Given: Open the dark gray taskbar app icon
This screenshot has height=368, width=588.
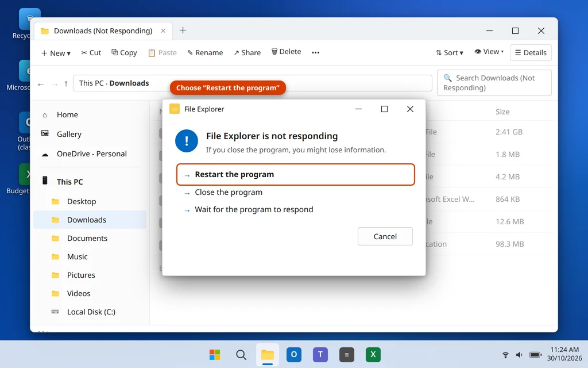Looking at the screenshot, I should (x=346, y=354).
